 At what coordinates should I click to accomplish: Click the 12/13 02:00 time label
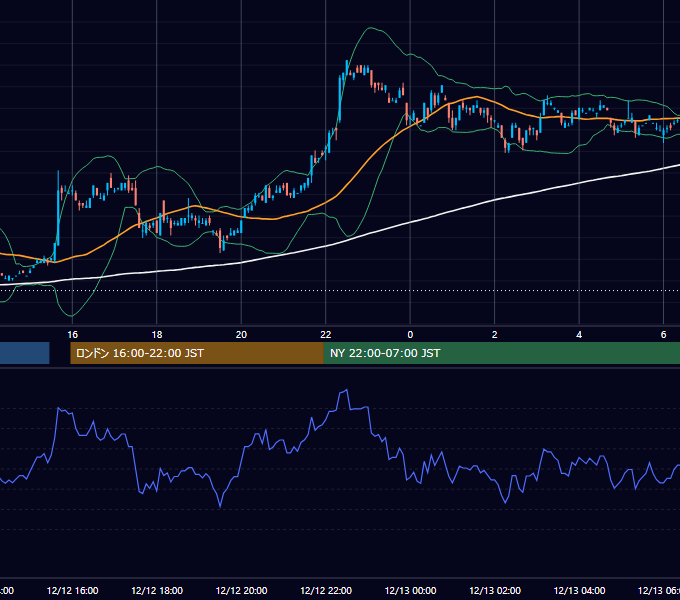pyautogui.click(x=495, y=590)
